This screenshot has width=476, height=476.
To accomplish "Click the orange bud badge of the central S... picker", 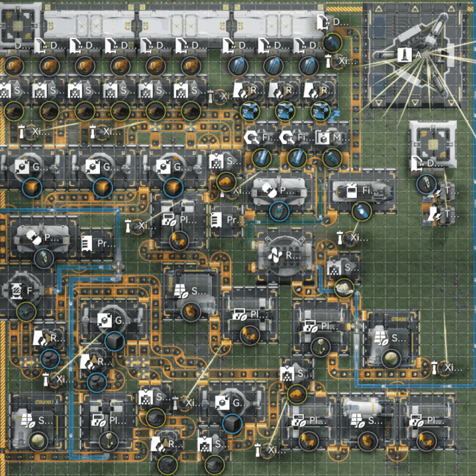I will click(191, 311).
